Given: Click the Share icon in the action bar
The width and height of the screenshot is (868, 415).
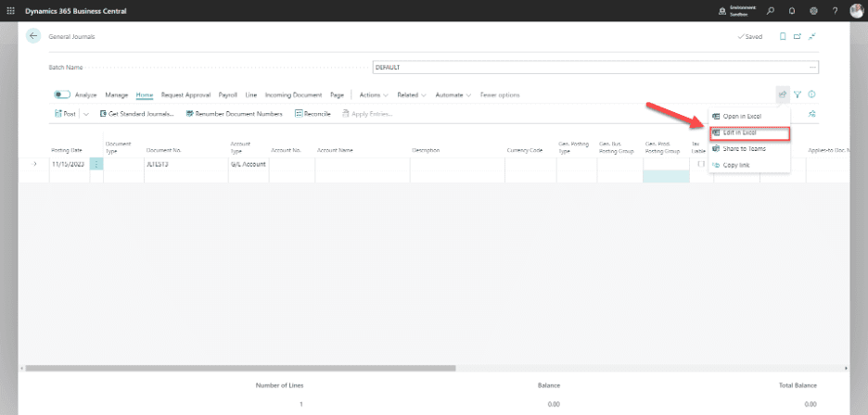Looking at the screenshot, I should [x=782, y=94].
